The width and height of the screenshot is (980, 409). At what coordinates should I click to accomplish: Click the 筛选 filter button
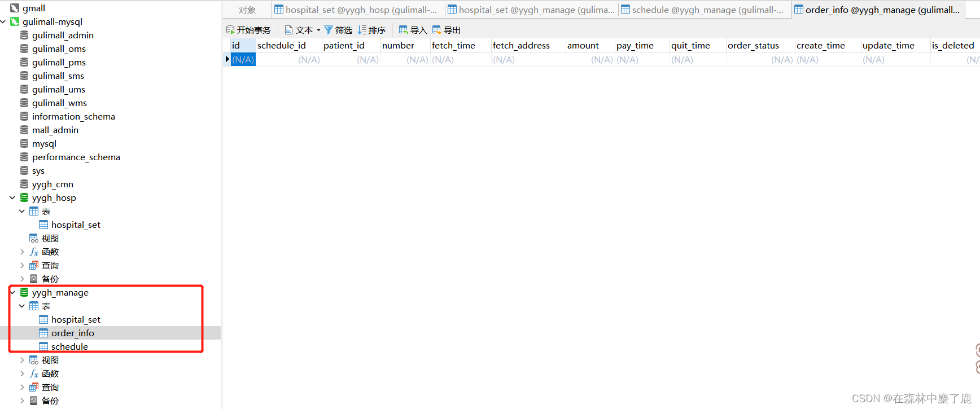coord(338,30)
